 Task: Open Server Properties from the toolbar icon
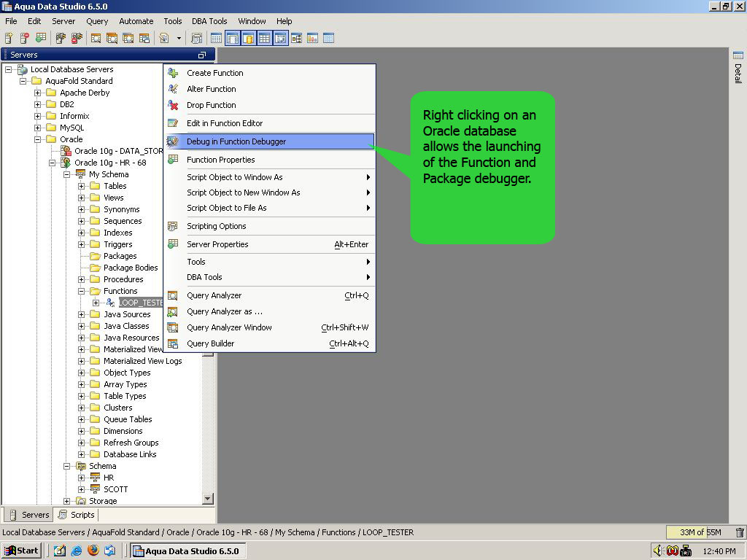[41, 38]
